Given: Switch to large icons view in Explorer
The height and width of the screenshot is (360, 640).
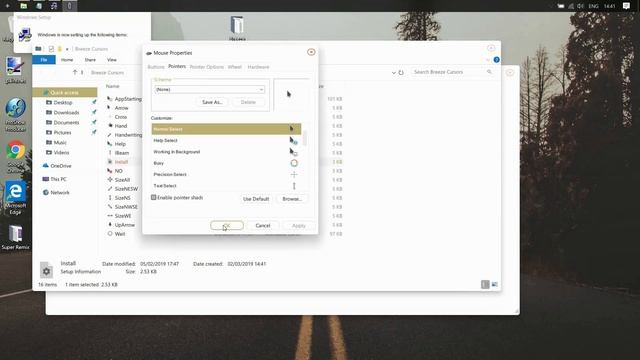Looking at the screenshot, I should tap(495, 284).
